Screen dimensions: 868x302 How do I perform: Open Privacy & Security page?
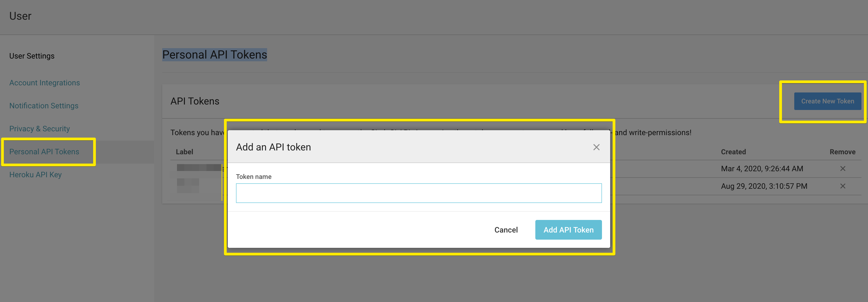tap(39, 129)
